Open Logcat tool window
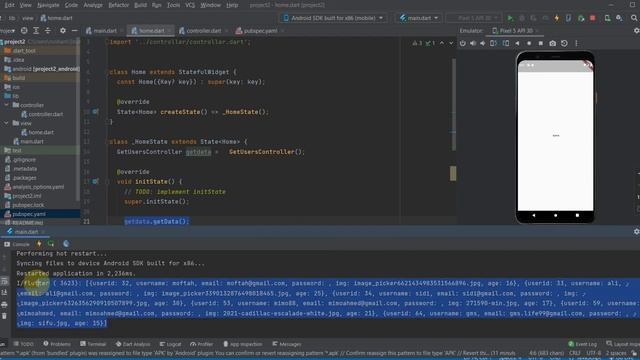 click(x=171, y=344)
